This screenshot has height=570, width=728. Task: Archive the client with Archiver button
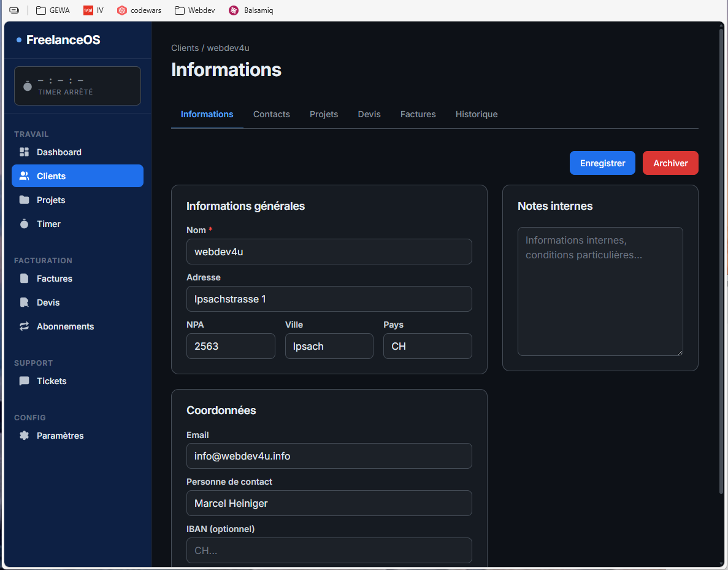670,163
